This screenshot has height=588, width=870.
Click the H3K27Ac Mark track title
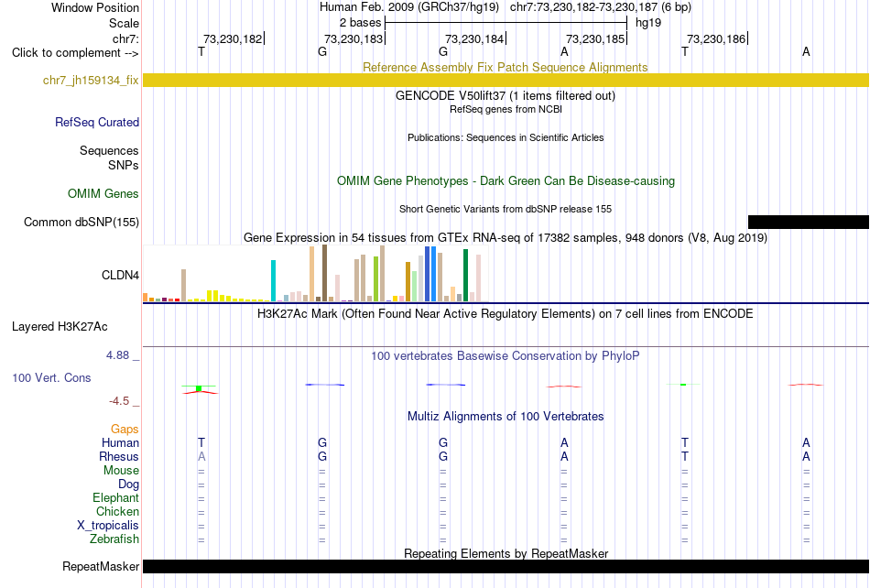point(506,314)
